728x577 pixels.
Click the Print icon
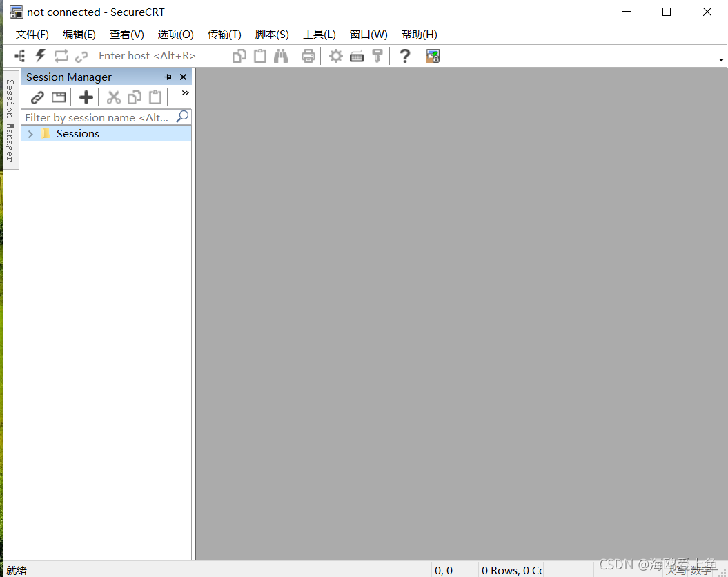coord(308,56)
